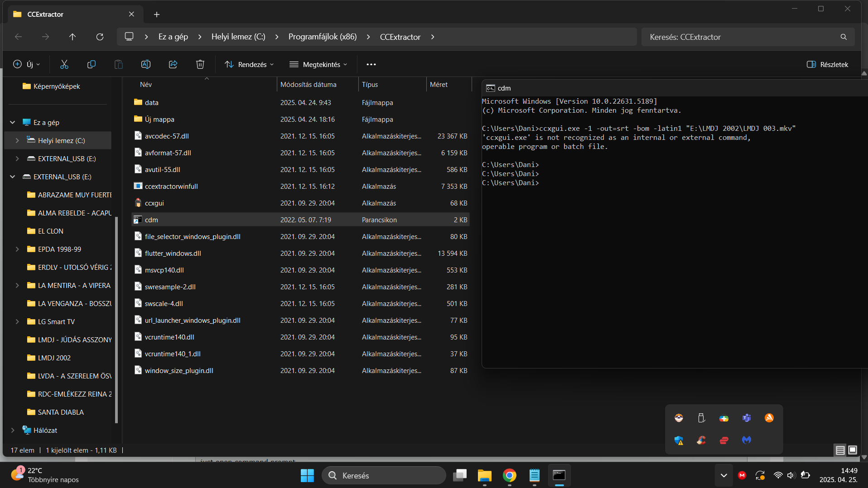Click the Copy icon in toolbar
868x488 pixels.
(92, 64)
